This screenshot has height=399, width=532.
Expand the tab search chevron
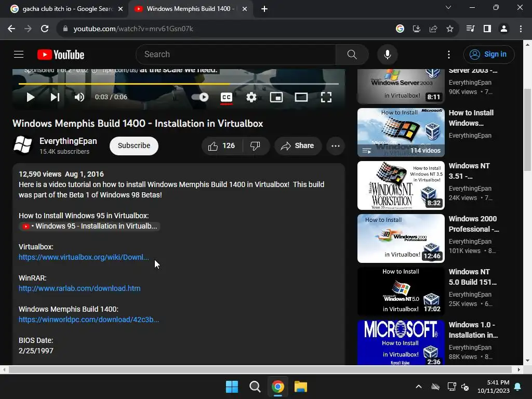pyautogui.click(x=448, y=7)
